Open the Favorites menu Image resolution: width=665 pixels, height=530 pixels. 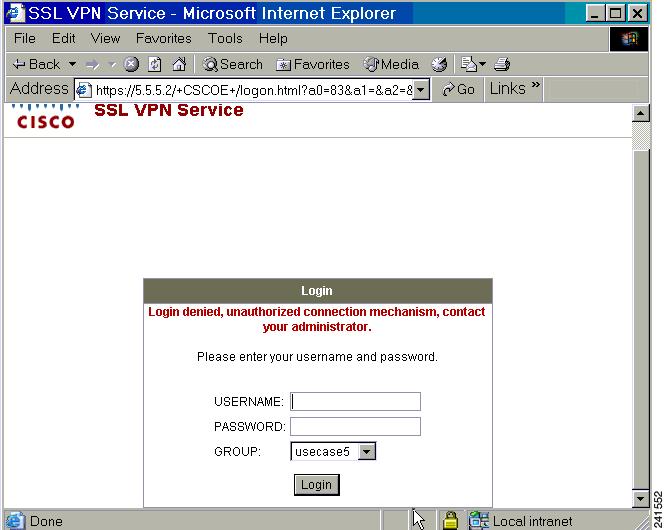click(x=164, y=39)
